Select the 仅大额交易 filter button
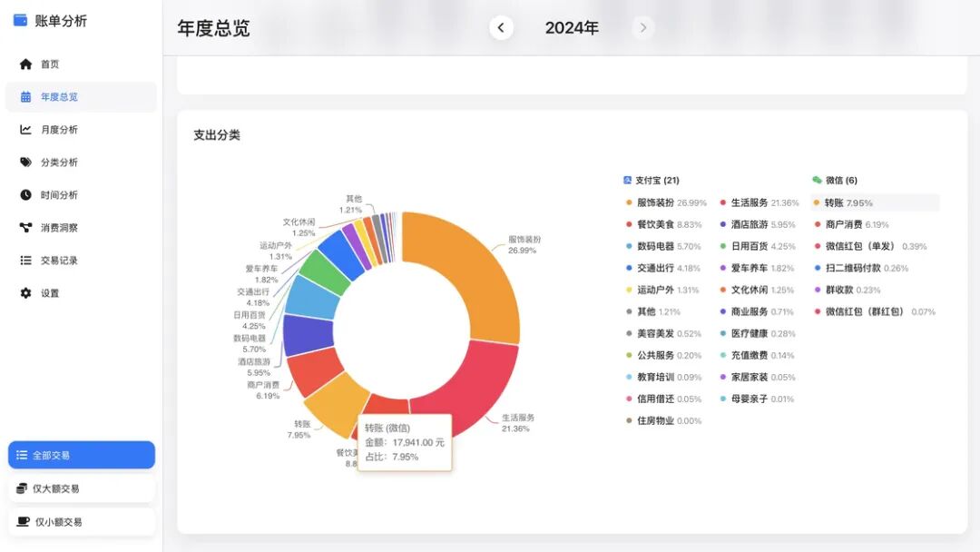 tap(82, 488)
